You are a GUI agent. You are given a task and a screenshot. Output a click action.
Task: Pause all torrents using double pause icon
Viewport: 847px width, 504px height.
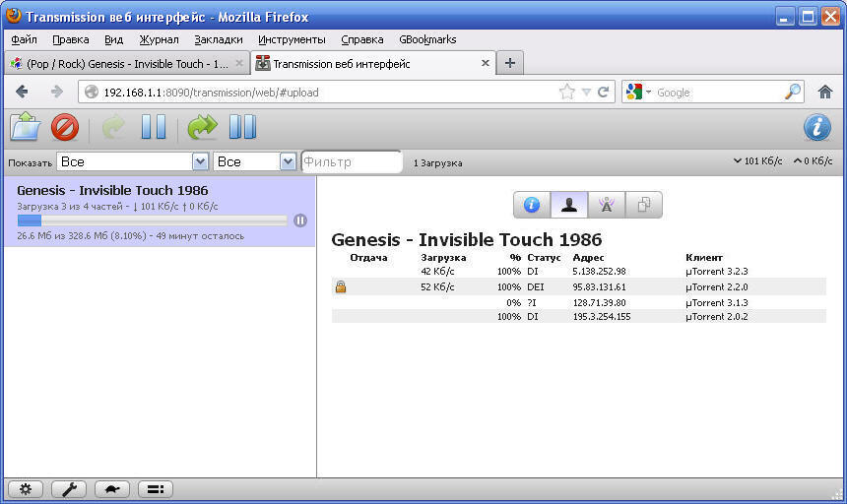tap(242, 127)
